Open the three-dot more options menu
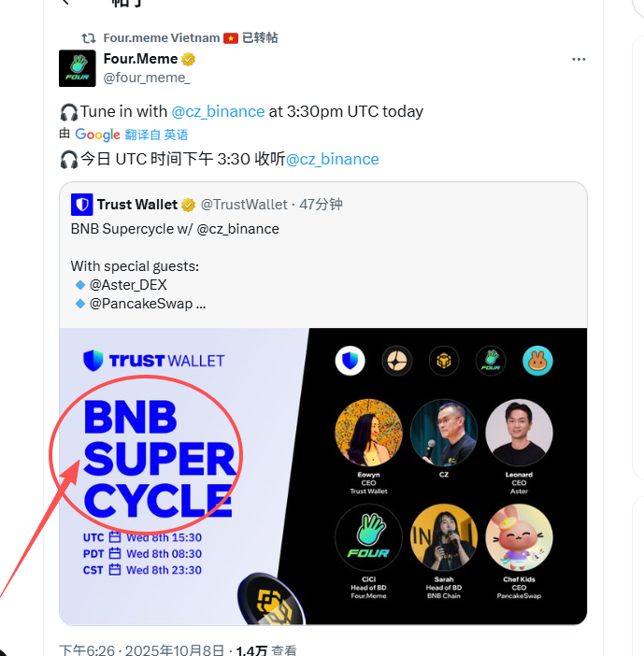The height and width of the screenshot is (656, 644). (x=579, y=59)
